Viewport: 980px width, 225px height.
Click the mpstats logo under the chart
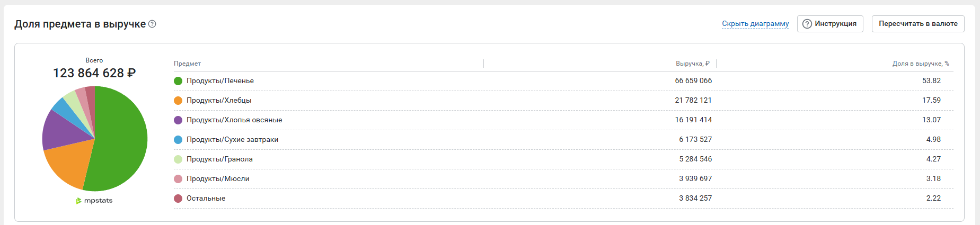[x=94, y=201]
